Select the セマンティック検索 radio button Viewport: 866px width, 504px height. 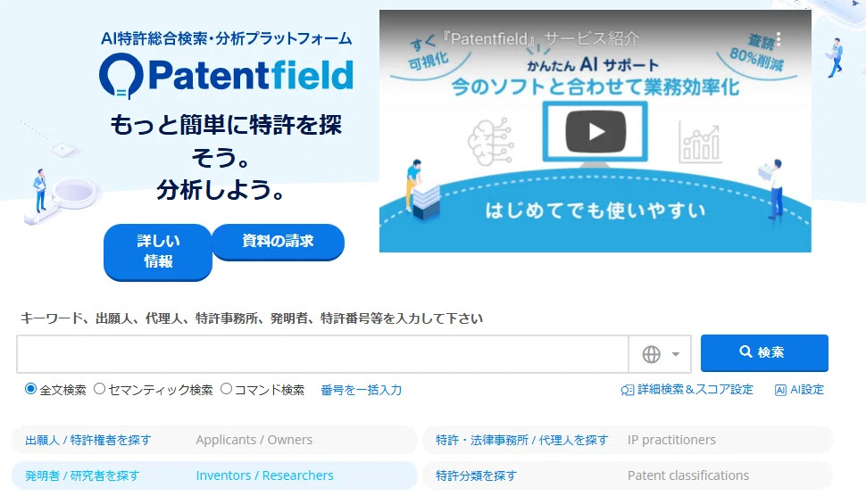click(x=99, y=389)
